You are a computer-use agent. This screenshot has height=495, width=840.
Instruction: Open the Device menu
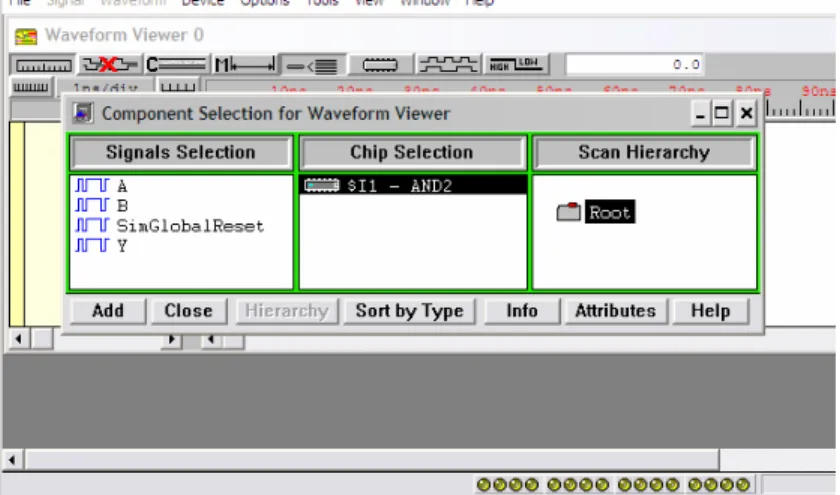pos(202,3)
